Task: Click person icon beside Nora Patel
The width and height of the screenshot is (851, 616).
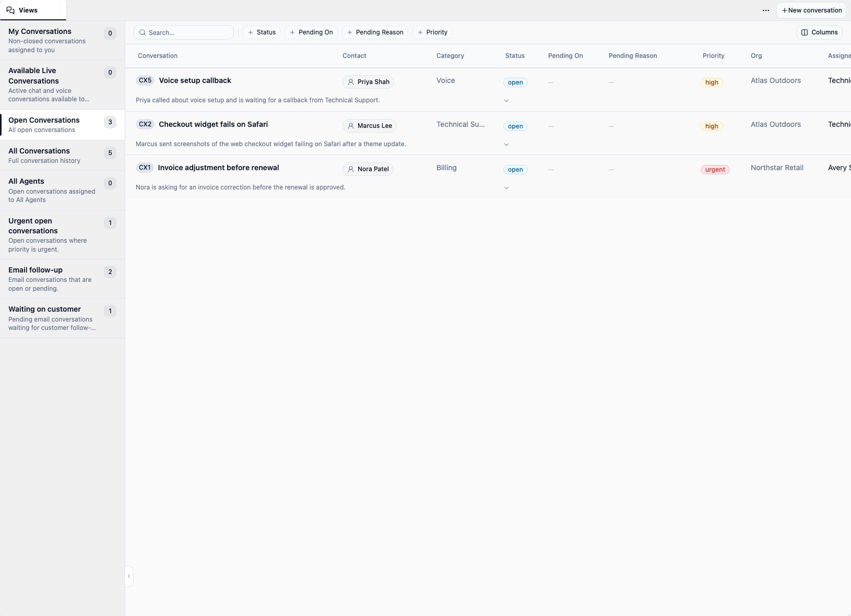Action: pos(351,169)
